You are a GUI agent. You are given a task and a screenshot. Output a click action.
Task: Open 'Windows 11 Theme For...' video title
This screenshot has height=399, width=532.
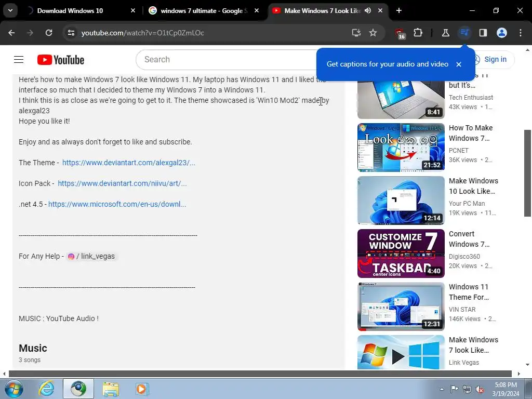click(469, 292)
